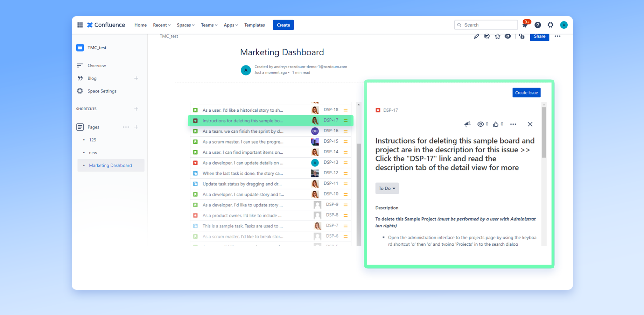Image resolution: width=644 pixels, height=315 pixels.
Task: Open page new in the page tree
Action: point(93,153)
